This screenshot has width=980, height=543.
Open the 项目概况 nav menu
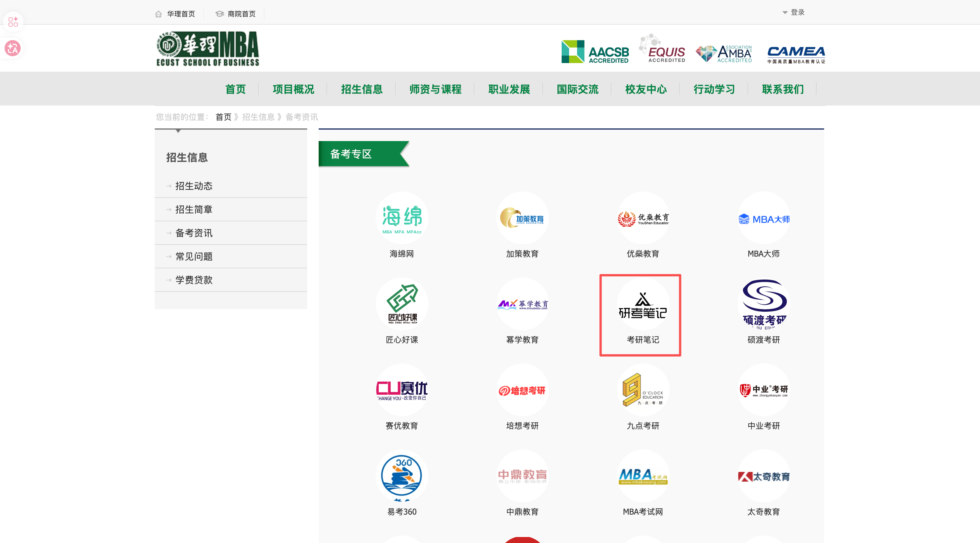(293, 89)
